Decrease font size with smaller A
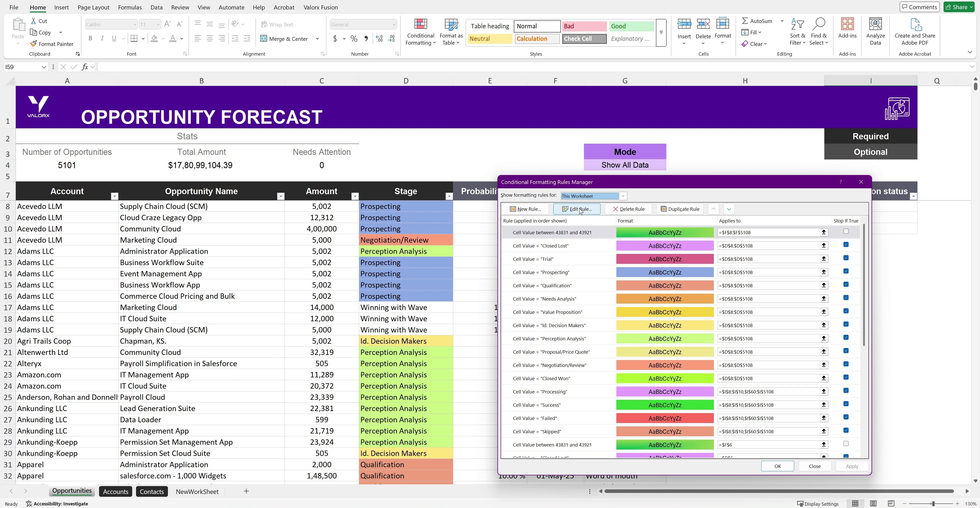980x508 pixels. point(180,24)
